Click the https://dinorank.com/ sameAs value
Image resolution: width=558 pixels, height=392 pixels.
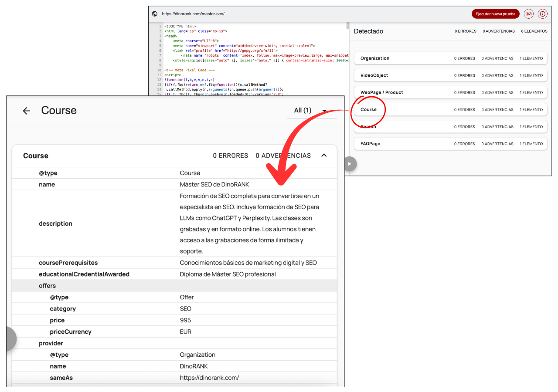[x=209, y=378]
